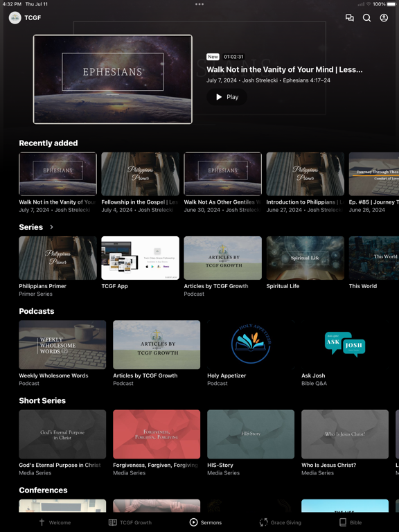Open Walk Not As Other Gentiles thumbnail
The height and width of the screenshot is (532, 399).
(x=222, y=174)
